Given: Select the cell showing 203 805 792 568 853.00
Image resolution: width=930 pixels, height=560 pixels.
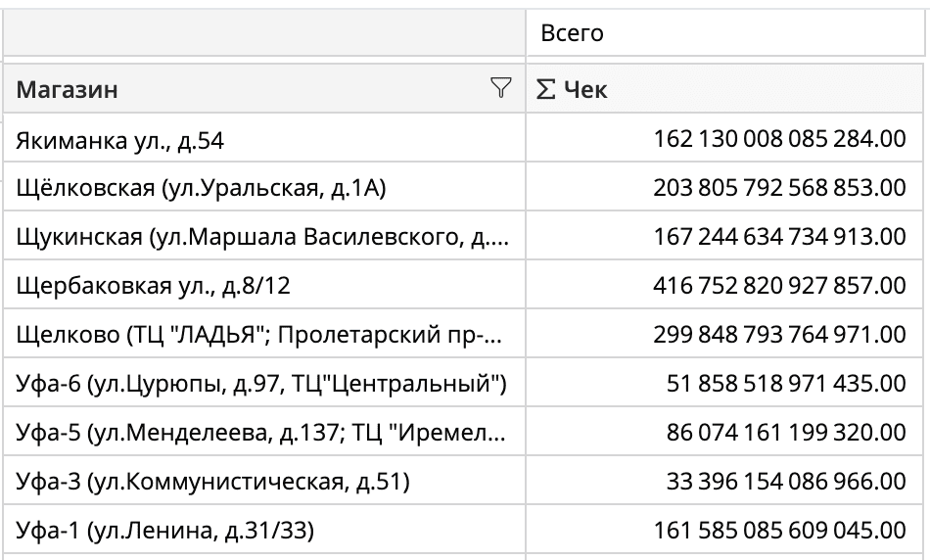Looking at the screenshot, I should point(779,187).
